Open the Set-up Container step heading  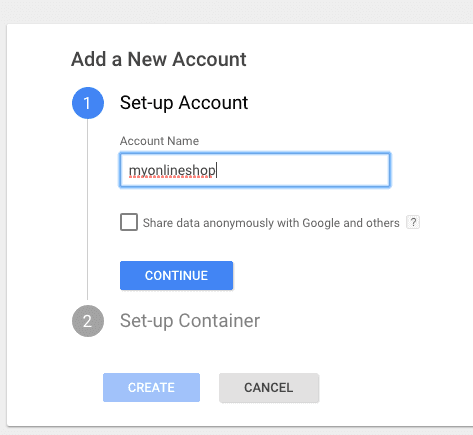tap(190, 321)
